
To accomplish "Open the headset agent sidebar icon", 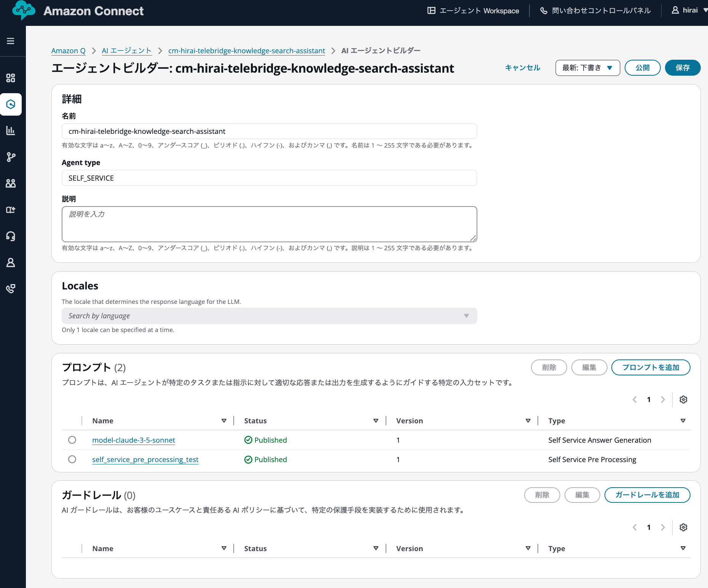I will click(11, 236).
